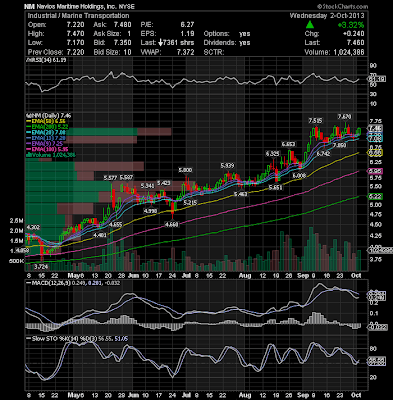The width and height of the screenshot is (393, 400).
Task: Click the 6.853 price annotation
Action: pos(288,144)
